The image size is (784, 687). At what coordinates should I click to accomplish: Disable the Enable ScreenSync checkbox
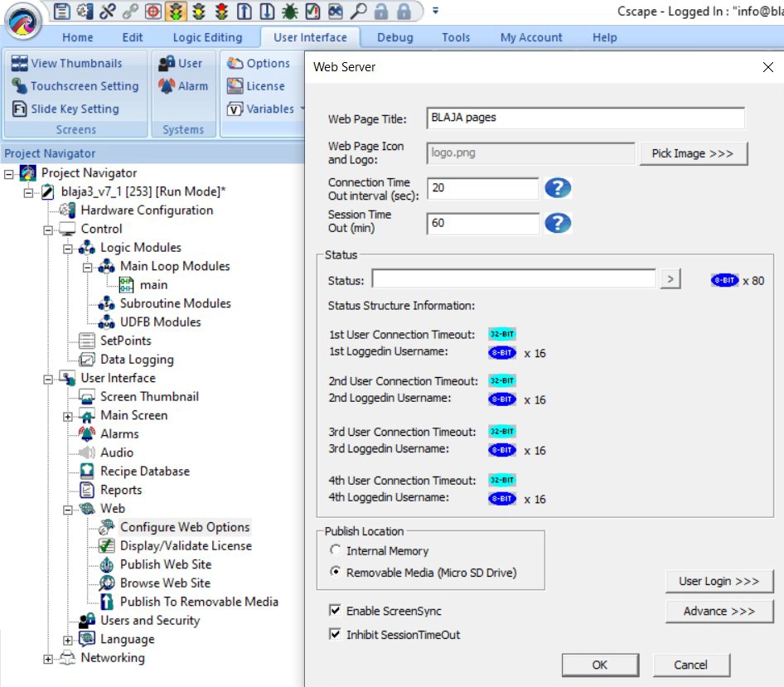(336, 611)
